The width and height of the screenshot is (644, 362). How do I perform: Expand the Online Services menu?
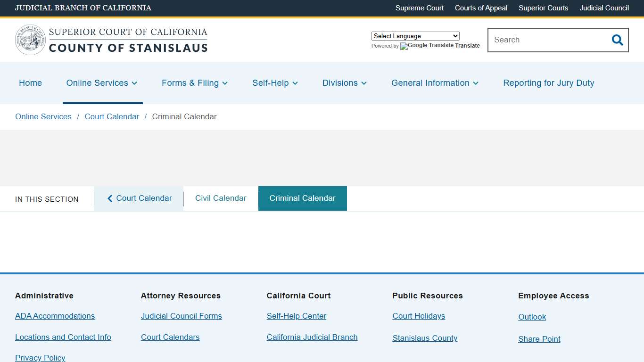pos(97,83)
